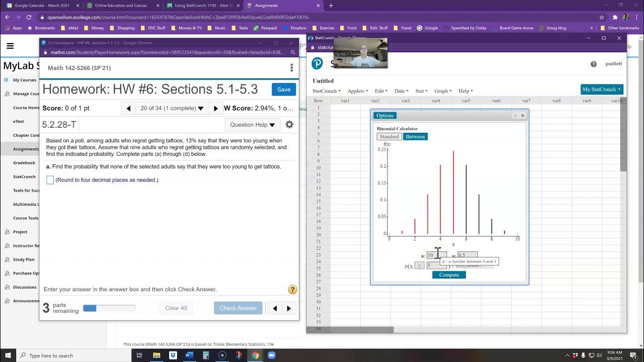Select the Between mode in Binomial Calculator
Screen dimensions: 644x362
point(415,137)
